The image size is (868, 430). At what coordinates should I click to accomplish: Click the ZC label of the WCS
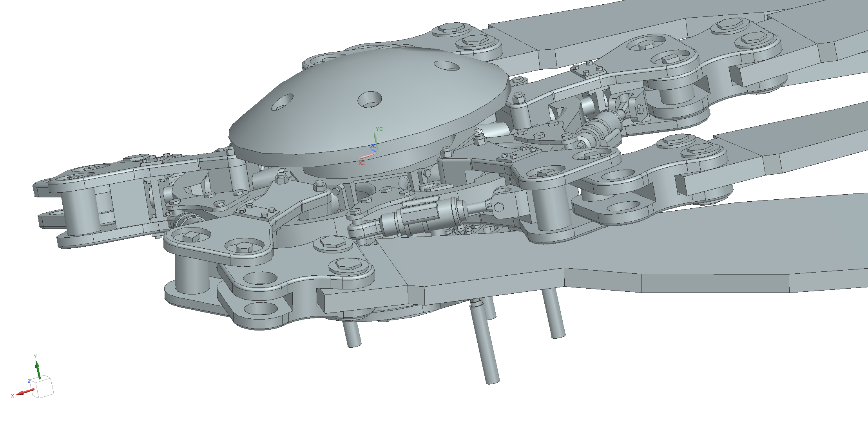[373, 146]
